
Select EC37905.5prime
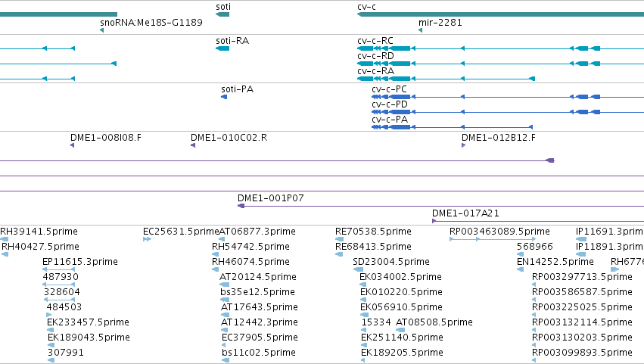pyautogui.click(x=260, y=338)
